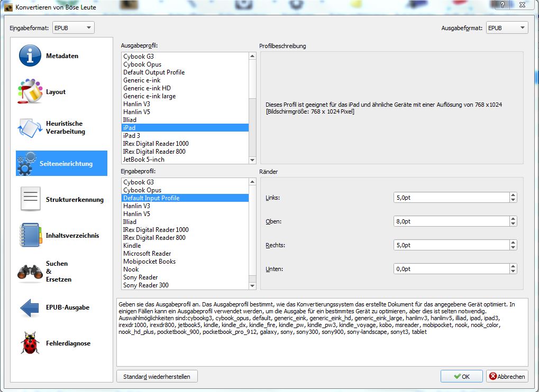The height and width of the screenshot is (392, 539).
Task: Click OK to confirm conversion
Action: click(x=461, y=376)
